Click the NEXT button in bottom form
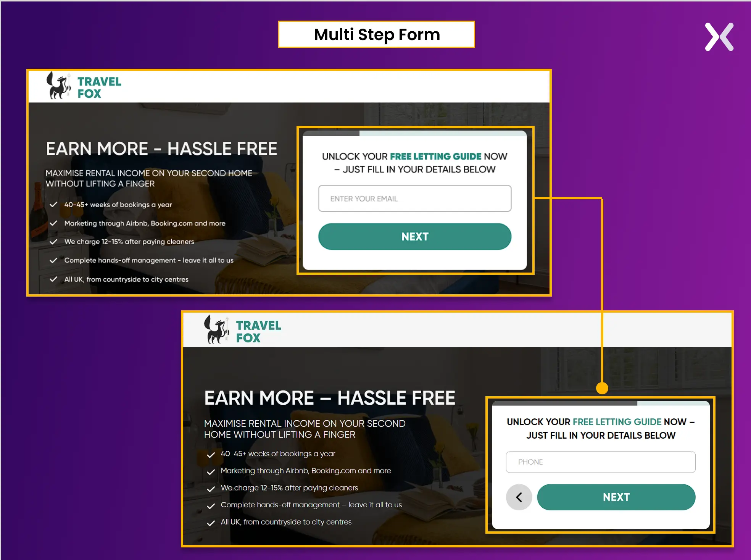Image resolution: width=751 pixels, height=560 pixels. pyautogui.click(x=617, y=497)
